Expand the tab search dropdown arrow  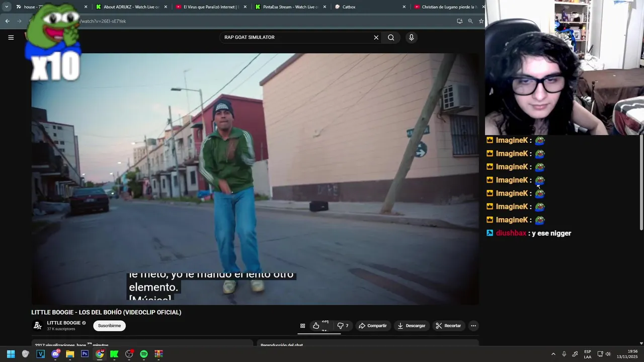point(7,7)
